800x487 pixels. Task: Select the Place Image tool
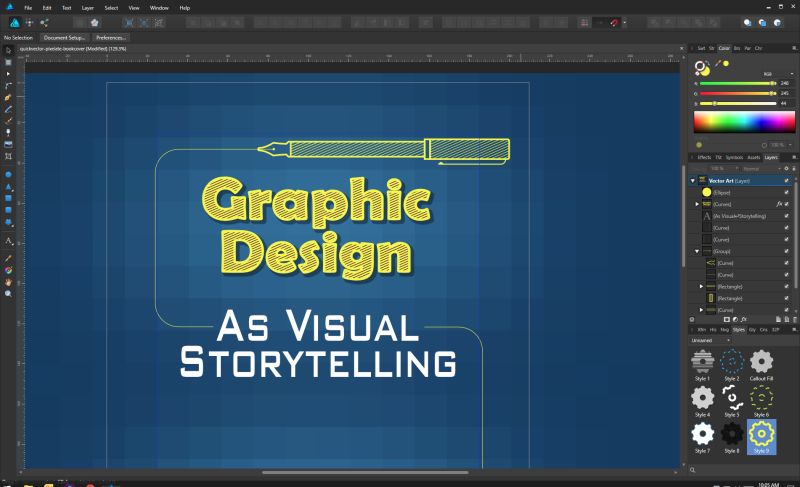click(8, 144)
